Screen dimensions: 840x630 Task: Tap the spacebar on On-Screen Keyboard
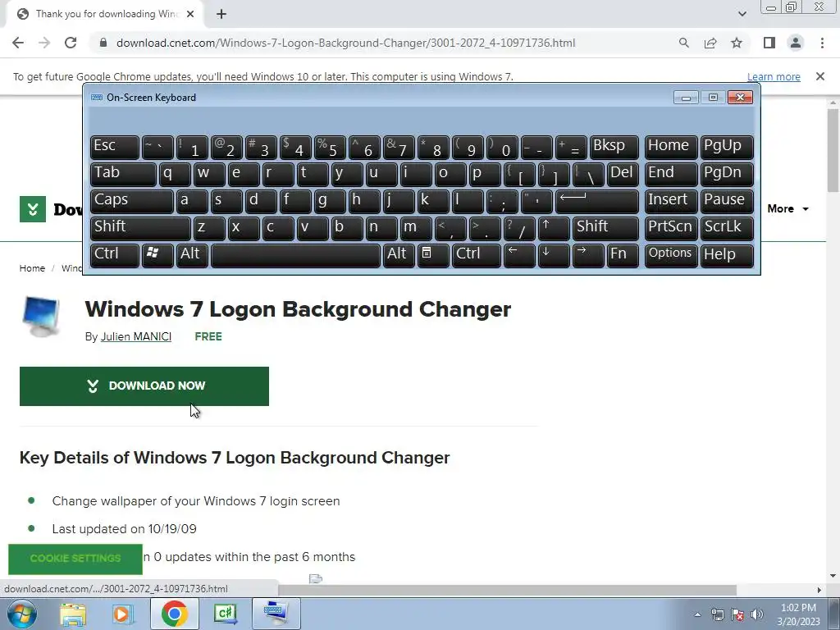coord(295,255)
